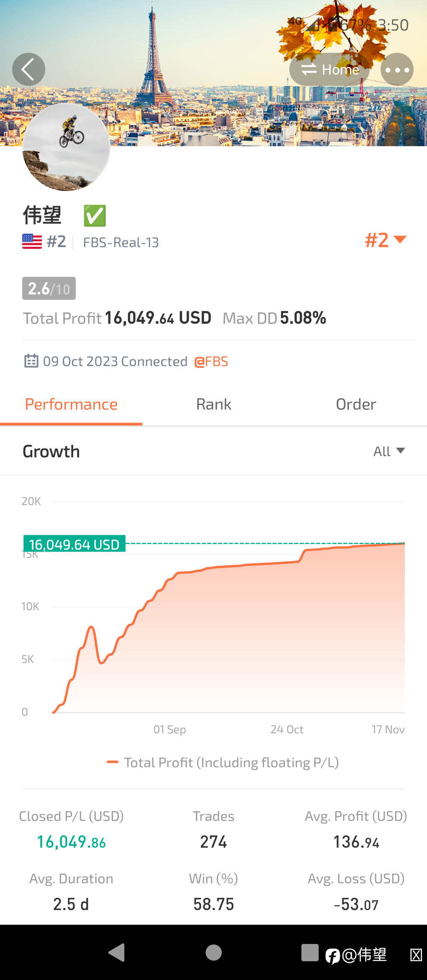Image resolution: width=427 pixels, height=980 pixels.
Task: Open the cyclist profile avatar
Action: (x=66, y=147)
